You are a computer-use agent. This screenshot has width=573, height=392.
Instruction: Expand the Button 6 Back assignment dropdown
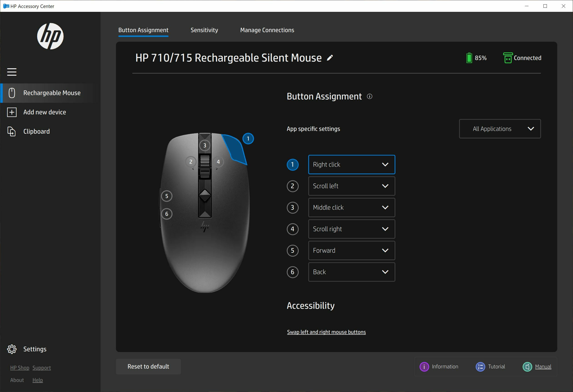click(x=385, y=272)
